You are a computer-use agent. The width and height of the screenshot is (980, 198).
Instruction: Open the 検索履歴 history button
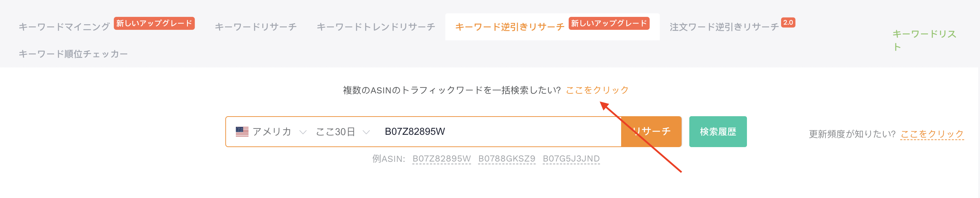pos(718,132)
